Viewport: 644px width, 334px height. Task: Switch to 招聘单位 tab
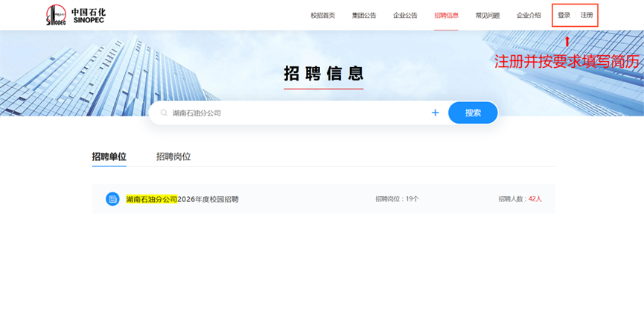pyautogui.click(x=109, y=157)
